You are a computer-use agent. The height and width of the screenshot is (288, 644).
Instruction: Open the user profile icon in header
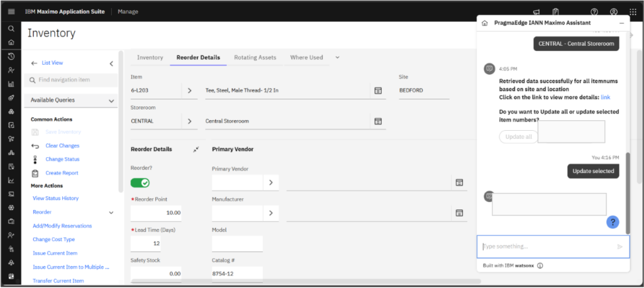coord(614,12)
